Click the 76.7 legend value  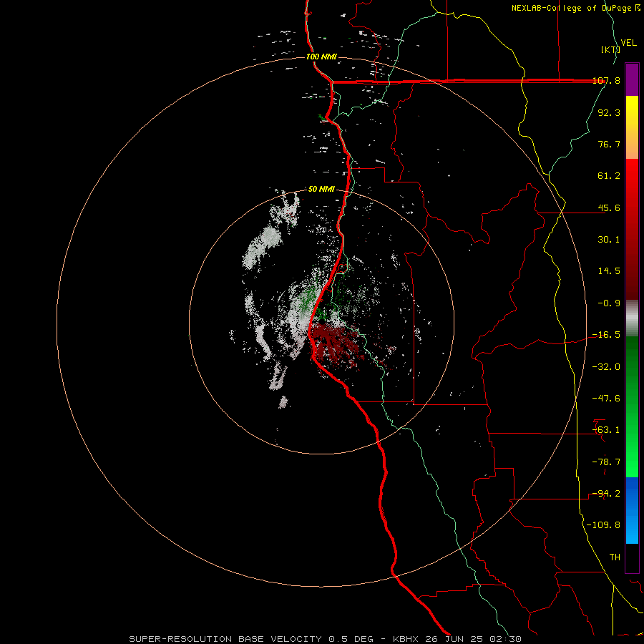609,144
